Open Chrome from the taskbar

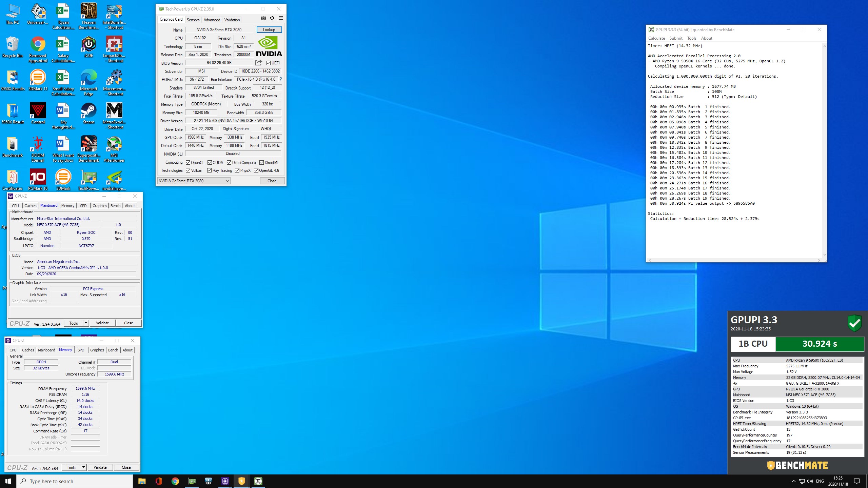point(175,481)
